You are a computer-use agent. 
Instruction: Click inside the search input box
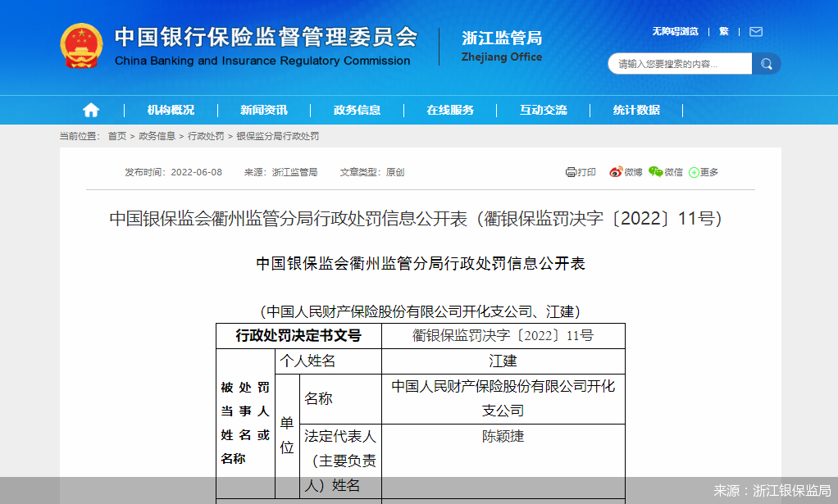(679, 63)
